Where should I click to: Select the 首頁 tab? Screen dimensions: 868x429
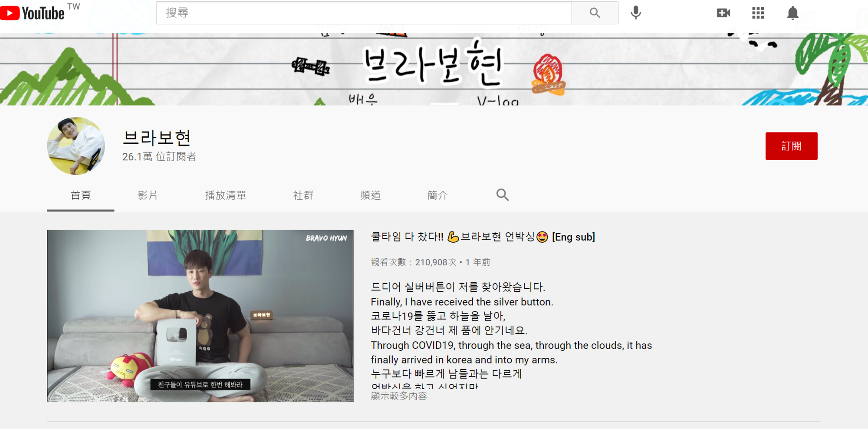point(81,195)
